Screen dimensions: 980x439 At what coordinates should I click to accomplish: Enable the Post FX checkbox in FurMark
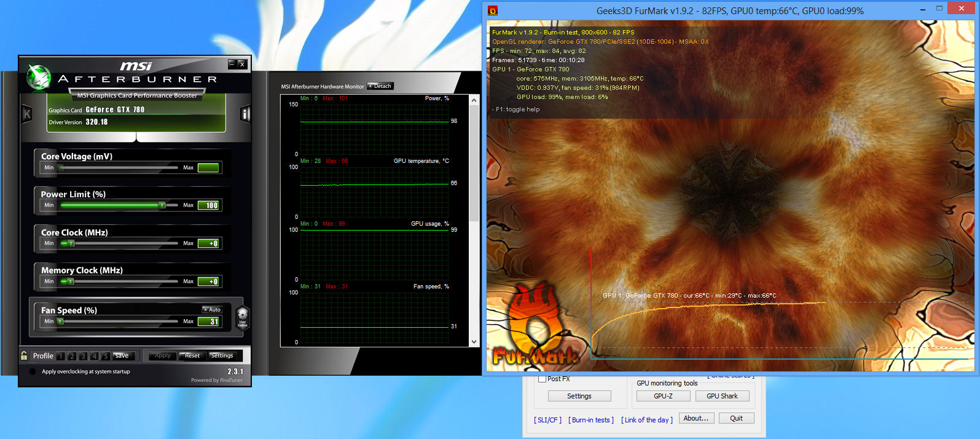pyautogui.click(x=542, y=379)
